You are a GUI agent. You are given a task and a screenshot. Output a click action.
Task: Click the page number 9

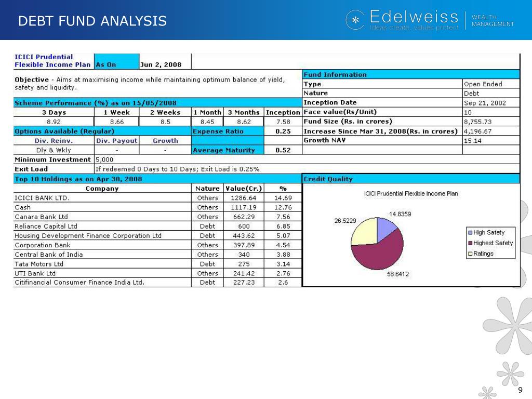(x=520, y=390)
